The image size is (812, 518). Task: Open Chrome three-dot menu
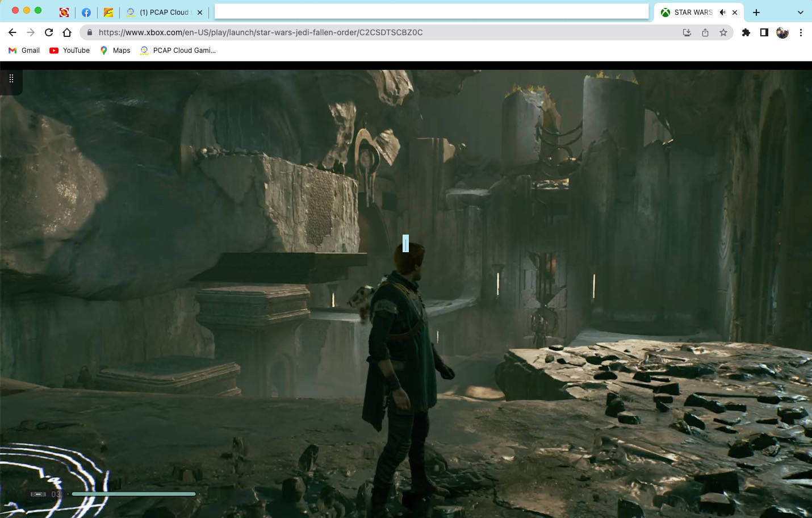pyautogui.click(x=801, y=32)
